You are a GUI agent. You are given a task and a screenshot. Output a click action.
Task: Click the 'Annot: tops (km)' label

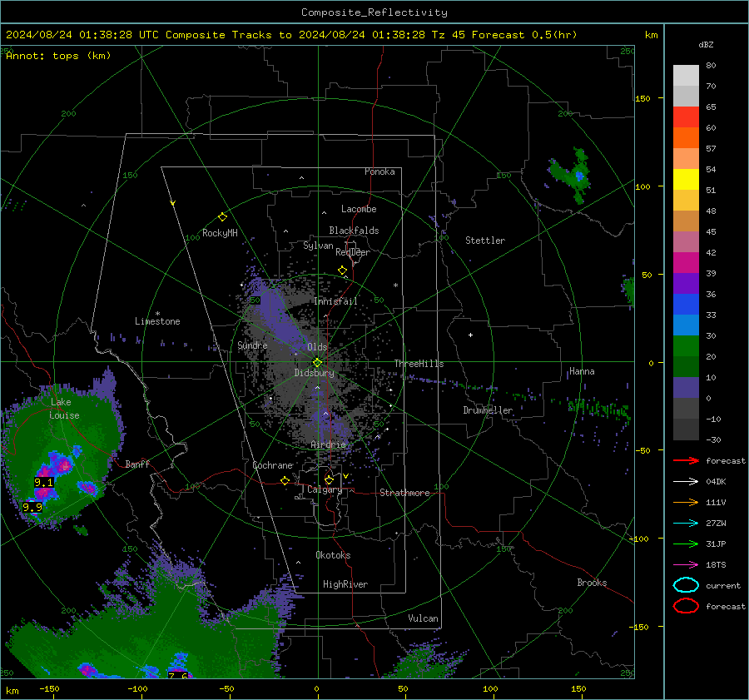(x=58, y=56)
